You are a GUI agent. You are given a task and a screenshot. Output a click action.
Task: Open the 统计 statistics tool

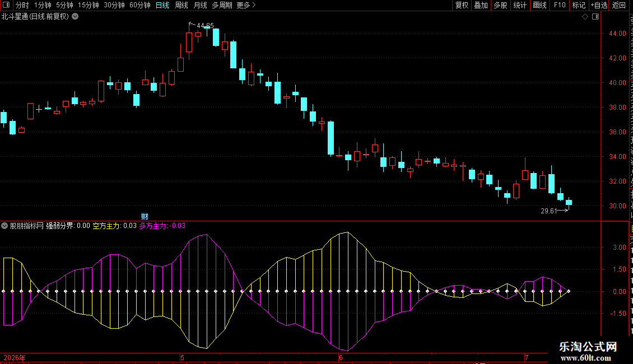520,5
